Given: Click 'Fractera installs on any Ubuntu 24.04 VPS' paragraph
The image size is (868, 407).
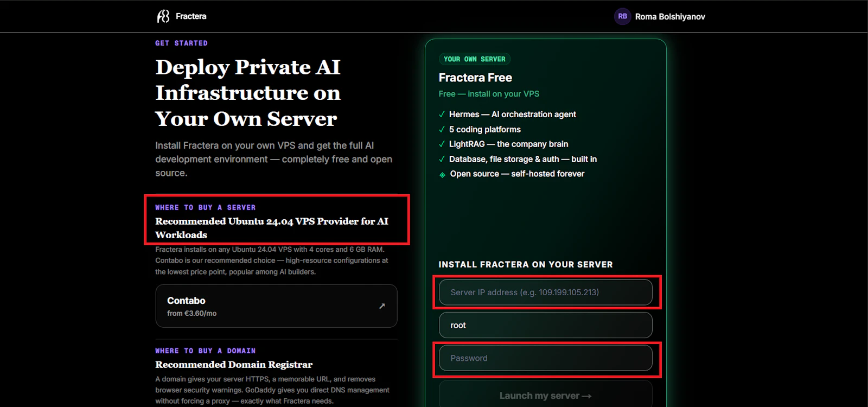Looking at the screenshot, I should [x=272, y=260].
